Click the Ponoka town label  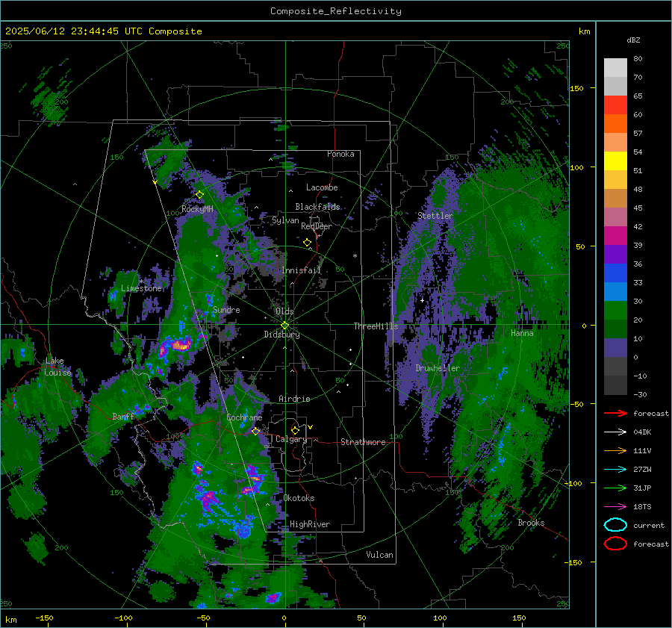(x=340, y=154)
